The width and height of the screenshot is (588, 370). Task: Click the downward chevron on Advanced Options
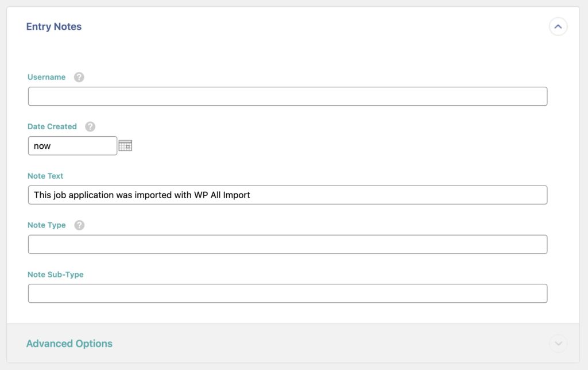tap(558, 343)
